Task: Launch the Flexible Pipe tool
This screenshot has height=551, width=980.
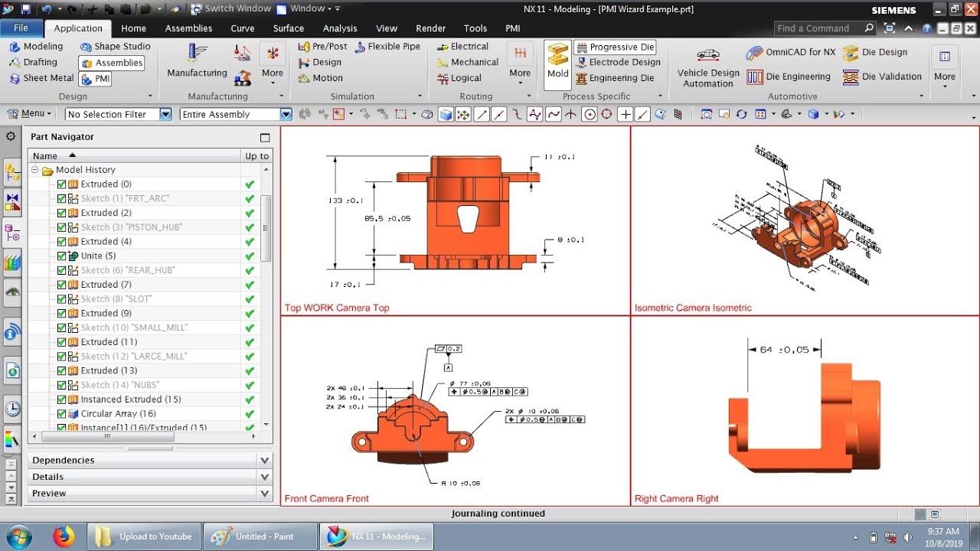Action: [x=387, y=47]
